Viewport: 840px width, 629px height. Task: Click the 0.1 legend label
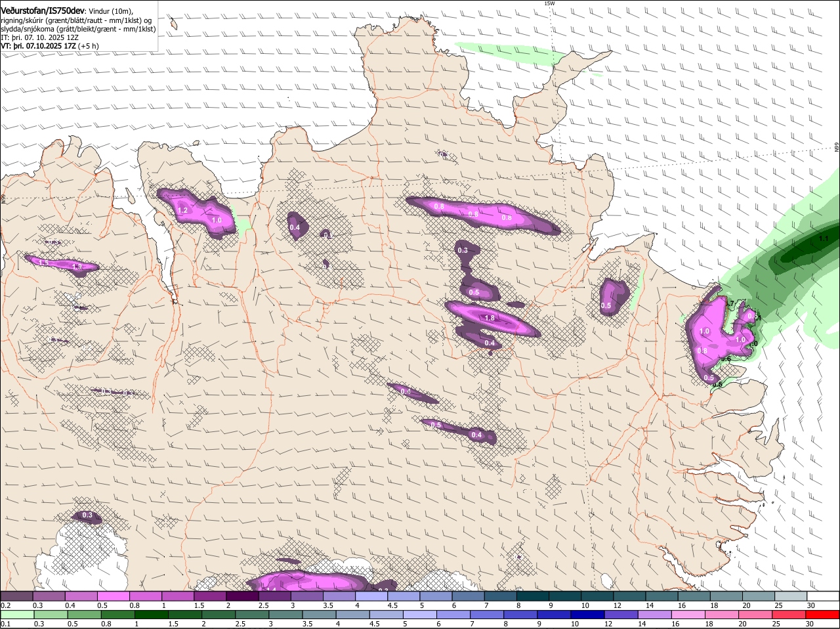(5, 624)
